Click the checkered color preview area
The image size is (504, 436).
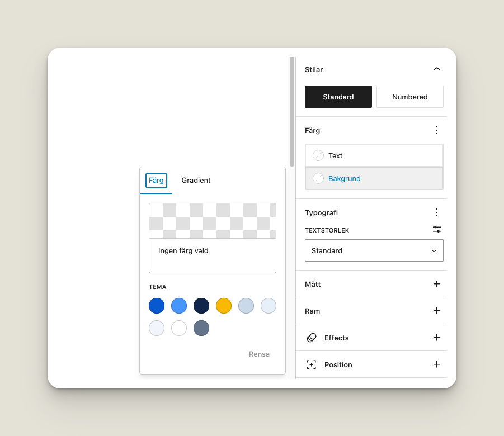pos(212,221)
